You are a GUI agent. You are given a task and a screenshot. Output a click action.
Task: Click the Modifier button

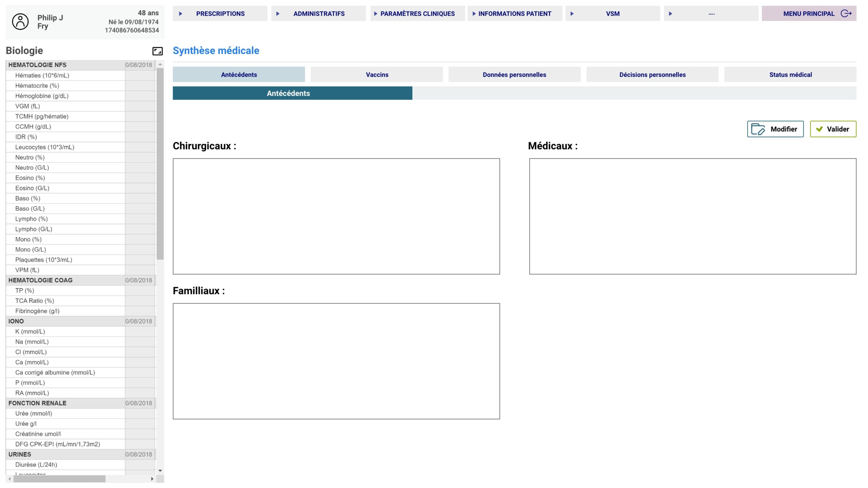pyautogui.click(x=775, y=129)
